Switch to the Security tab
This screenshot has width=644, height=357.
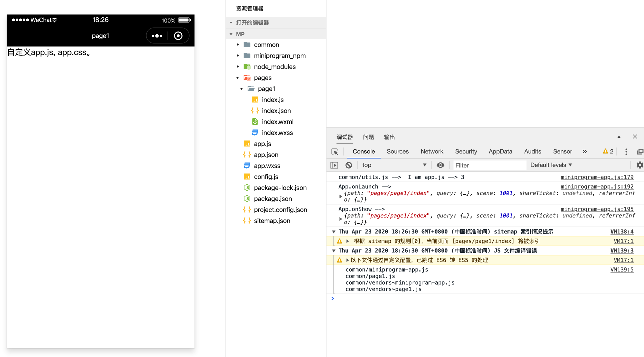point(466,151)
